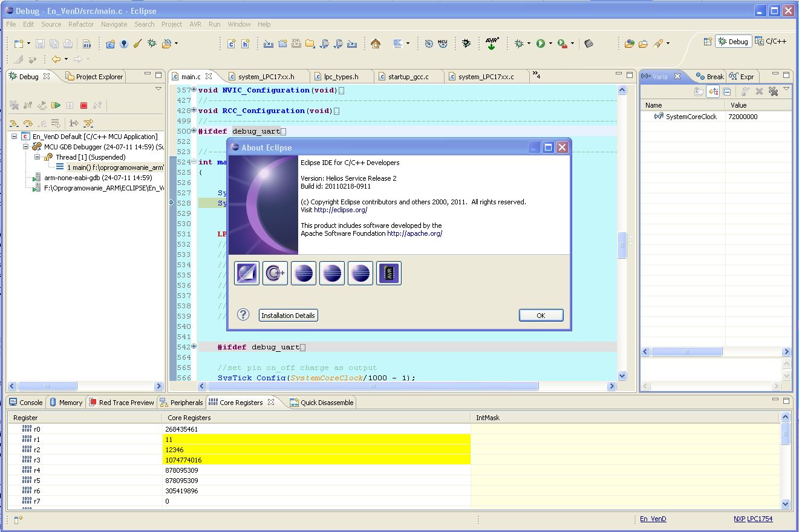
Task: Click the Step Into icon in Debug view
Action: [14, 123]
